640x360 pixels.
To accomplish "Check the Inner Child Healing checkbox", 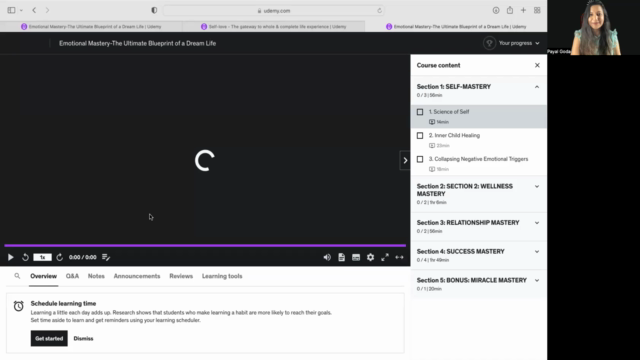I will 420,136.
